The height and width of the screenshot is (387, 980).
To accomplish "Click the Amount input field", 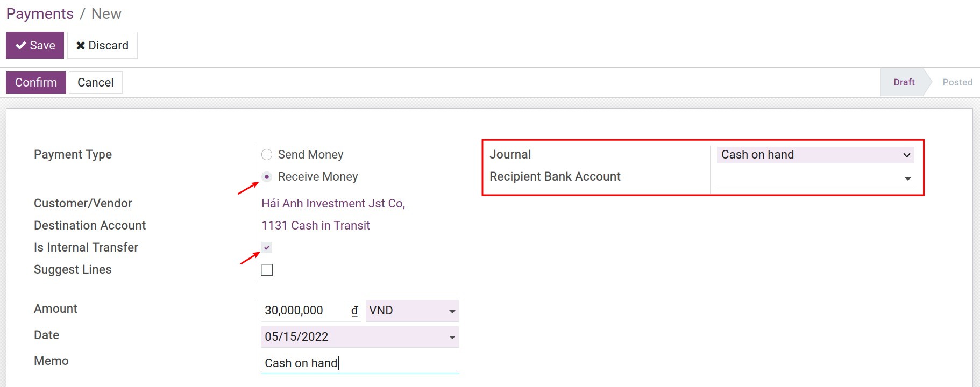I will point(304,311).
